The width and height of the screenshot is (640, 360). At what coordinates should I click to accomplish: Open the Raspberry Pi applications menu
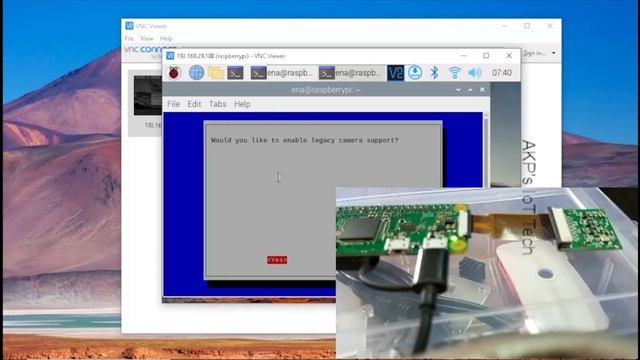174,73
